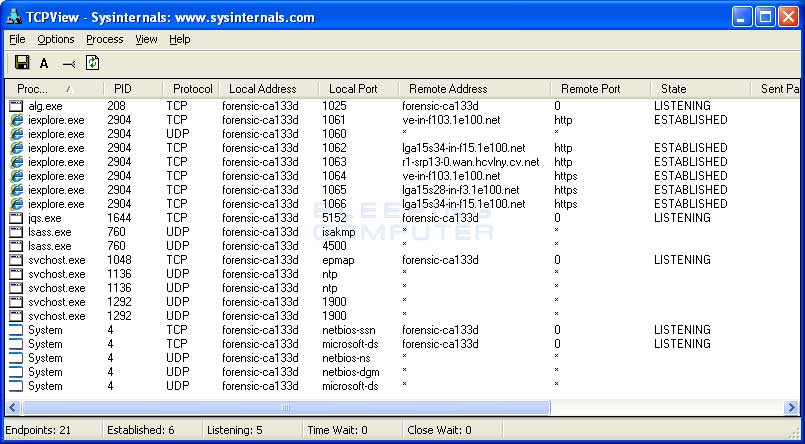Click PID 1048 cell
This screenshot has width=805, height=444.
119,260
